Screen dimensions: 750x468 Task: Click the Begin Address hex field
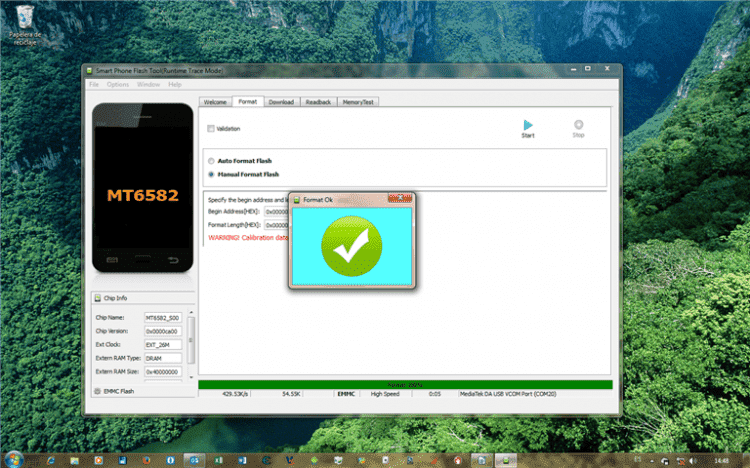pyautogui.click(x=276, y=212)
